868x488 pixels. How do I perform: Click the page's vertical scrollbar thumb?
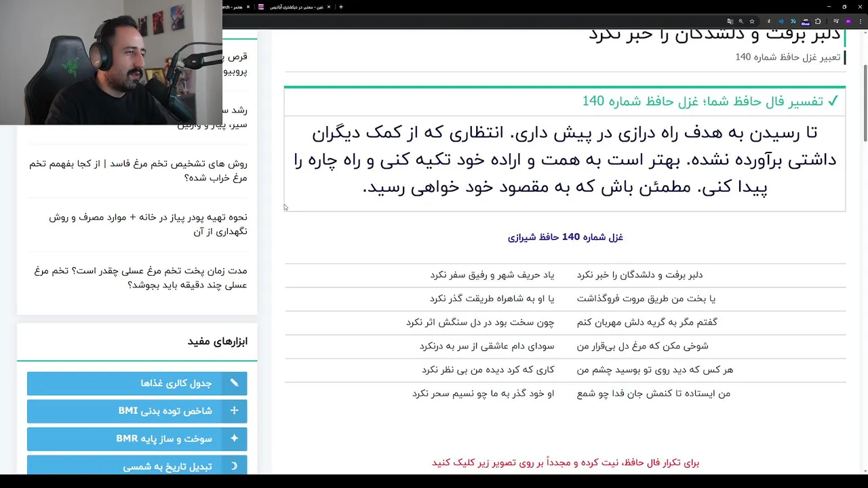(865, 103)
